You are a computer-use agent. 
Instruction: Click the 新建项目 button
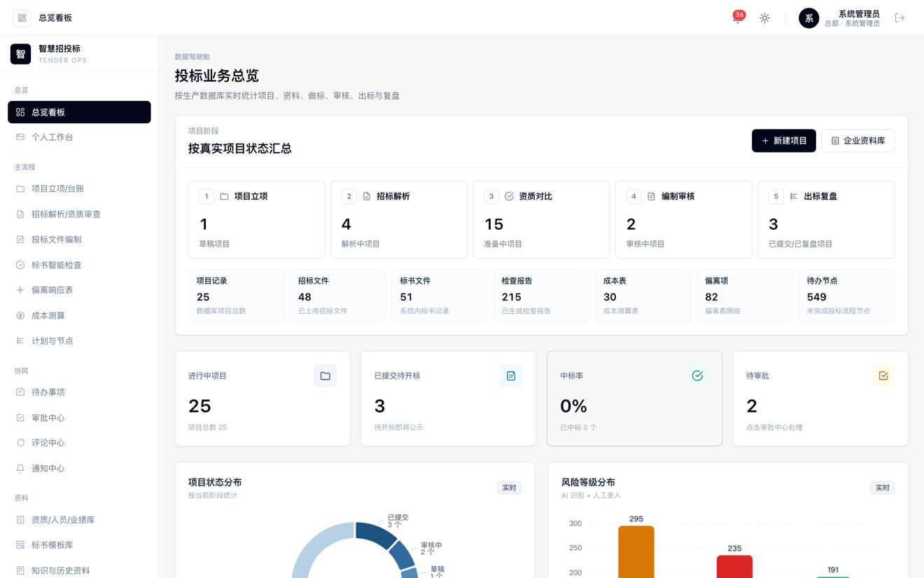tap(783, 141)
